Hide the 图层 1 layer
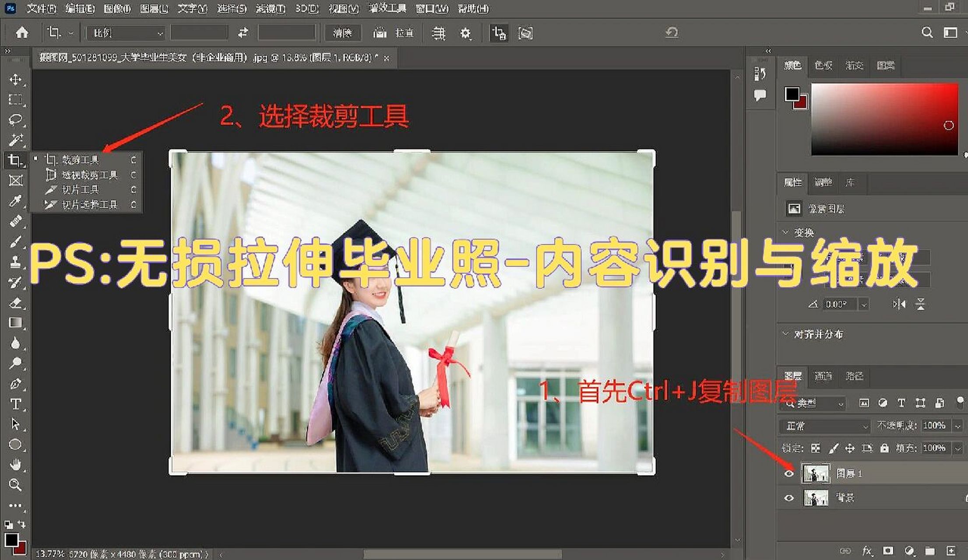This screenshot has width=968, height=560. (789, 473)
